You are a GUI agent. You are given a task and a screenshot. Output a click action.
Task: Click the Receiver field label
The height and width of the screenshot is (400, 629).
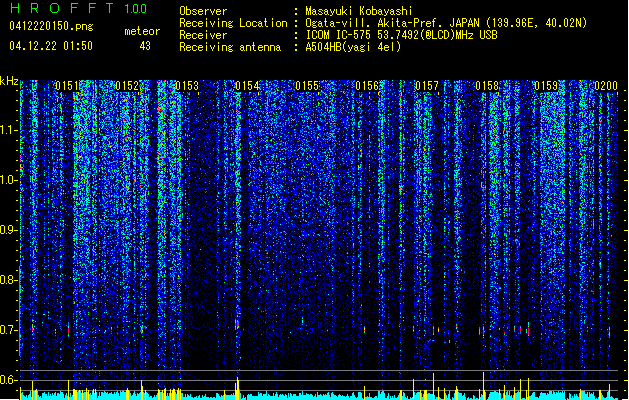click(203, 35)
